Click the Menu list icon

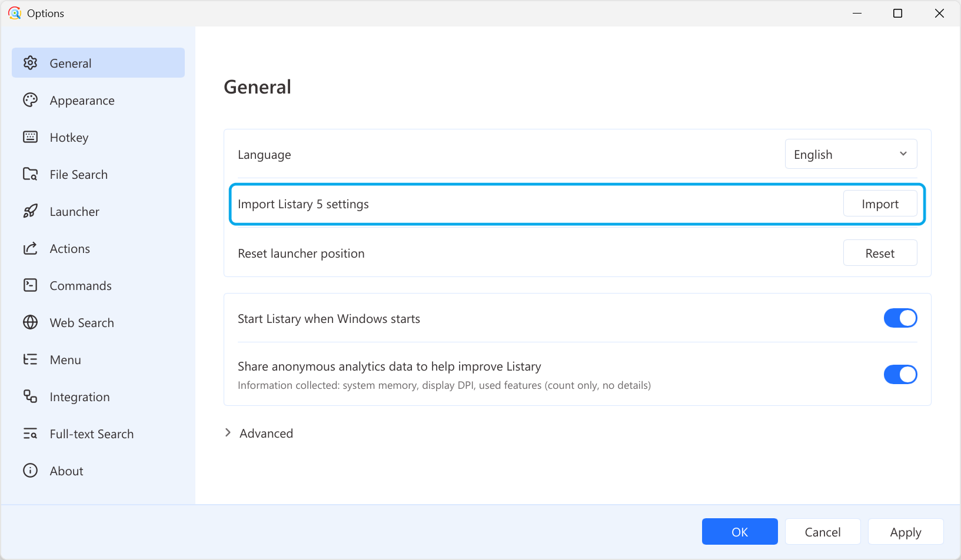[30, 359]
